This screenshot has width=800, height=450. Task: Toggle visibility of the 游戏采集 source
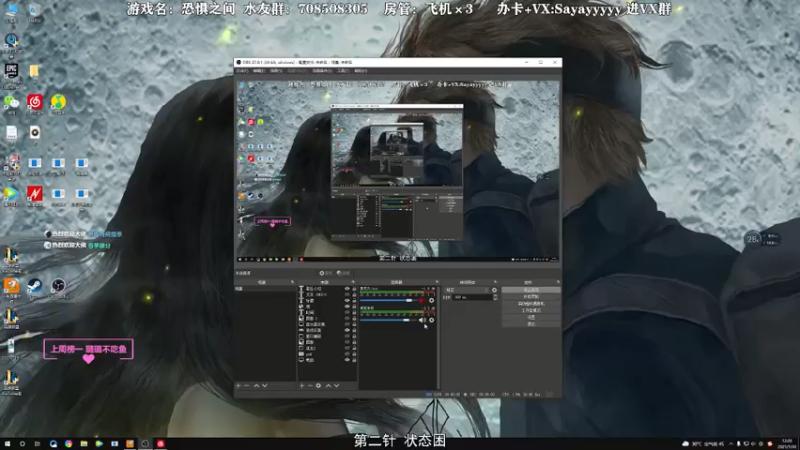pyautogui.click(x=347, y=330)
